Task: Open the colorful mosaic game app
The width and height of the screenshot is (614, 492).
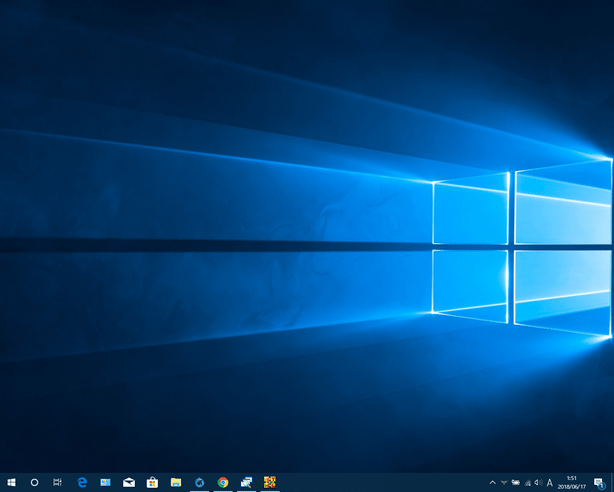Action: 270,482
